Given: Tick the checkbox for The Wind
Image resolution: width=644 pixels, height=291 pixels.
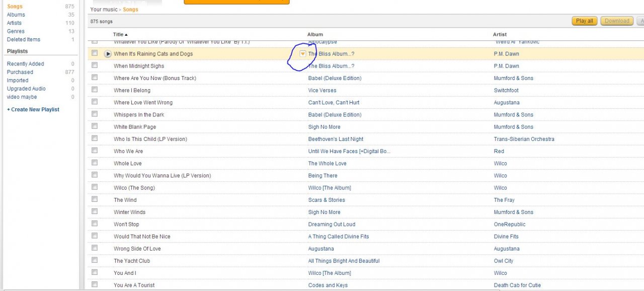Looking at the screenshot, I should [95, 199].
